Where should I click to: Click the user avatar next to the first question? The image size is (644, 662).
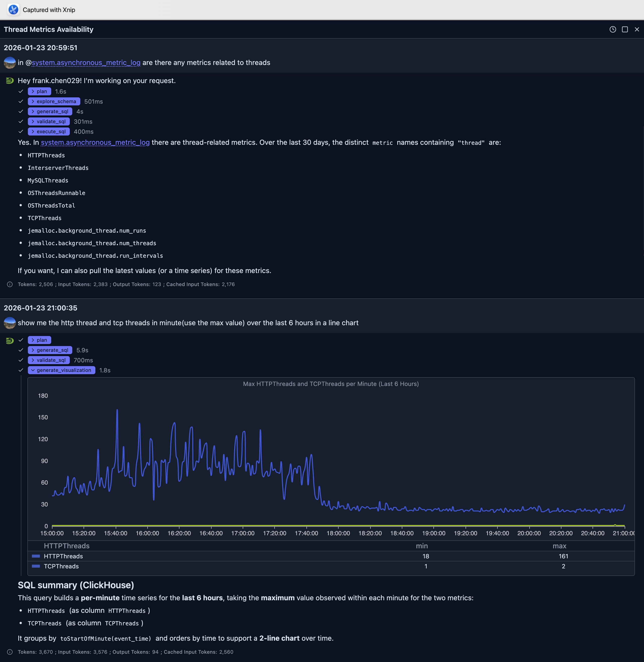tap(10, 63)
